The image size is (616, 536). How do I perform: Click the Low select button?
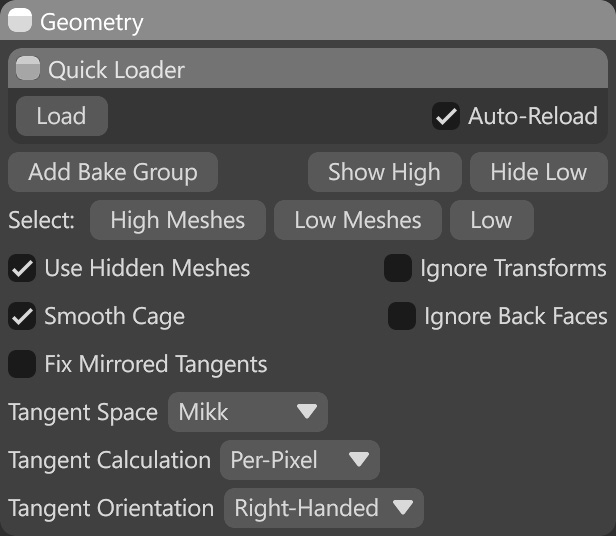point(491,220)
